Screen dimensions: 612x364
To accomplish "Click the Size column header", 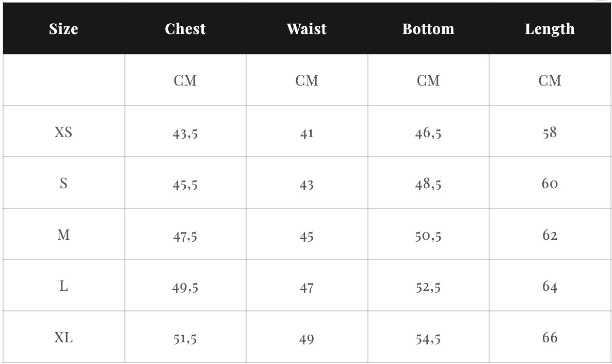I will point(63,29).
